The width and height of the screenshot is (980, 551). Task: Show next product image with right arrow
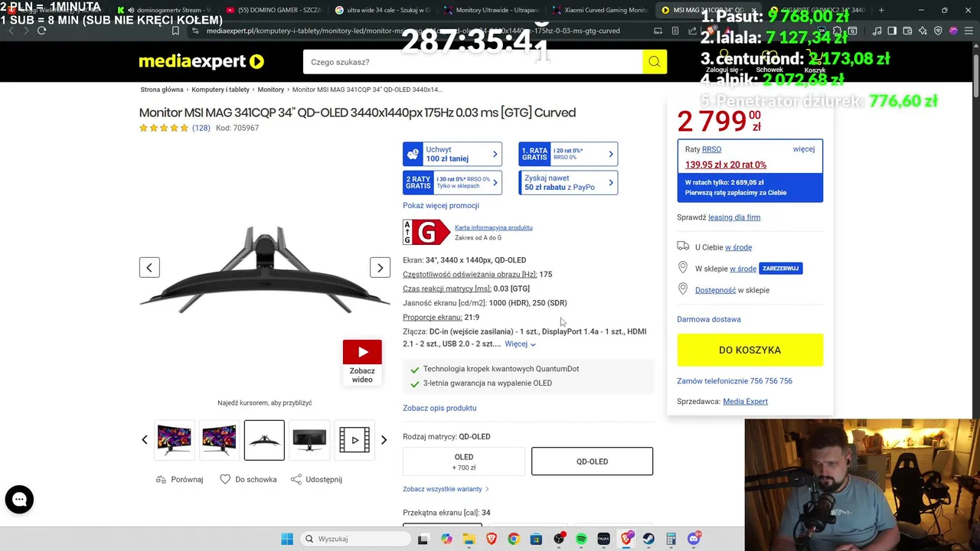pos(380,267)
